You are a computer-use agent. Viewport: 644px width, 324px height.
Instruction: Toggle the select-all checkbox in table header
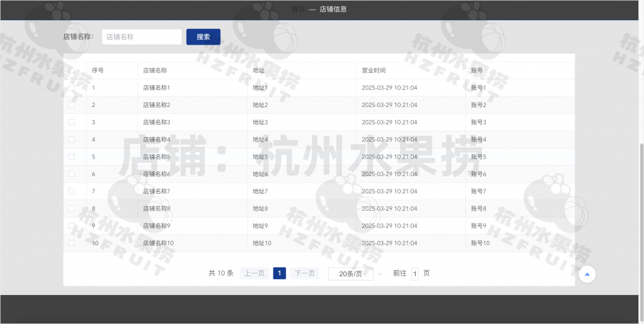click(72, 70)
